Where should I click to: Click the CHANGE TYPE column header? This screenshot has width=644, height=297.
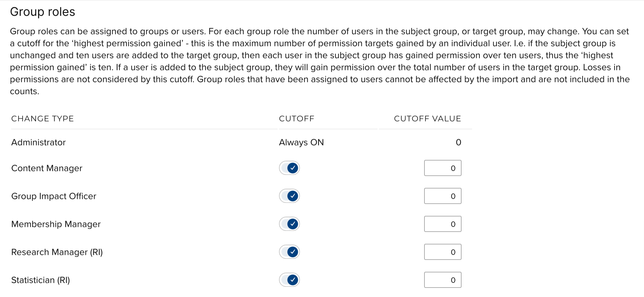(x=42, y=119)
